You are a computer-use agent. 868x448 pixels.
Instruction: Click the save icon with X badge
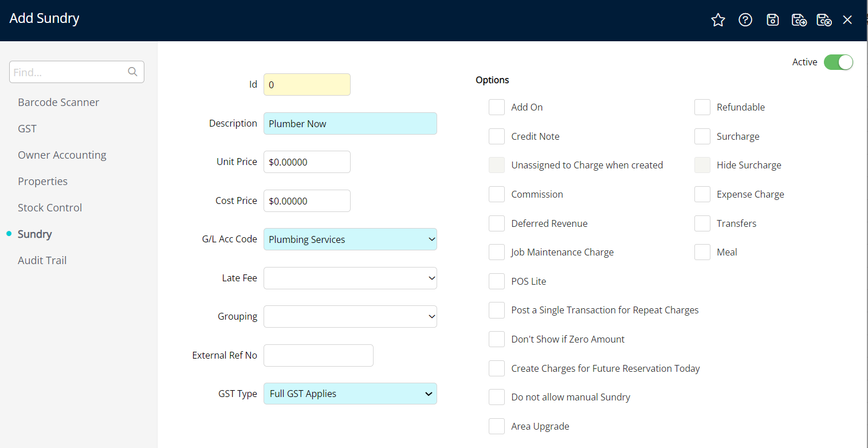click(x=824, y=20)
